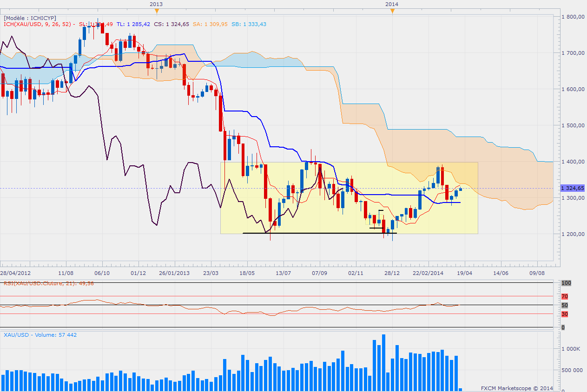The width and height of the screenshot is (587, 392).
Task: Click the RSI 100 level label
Action: click(566, 282)
